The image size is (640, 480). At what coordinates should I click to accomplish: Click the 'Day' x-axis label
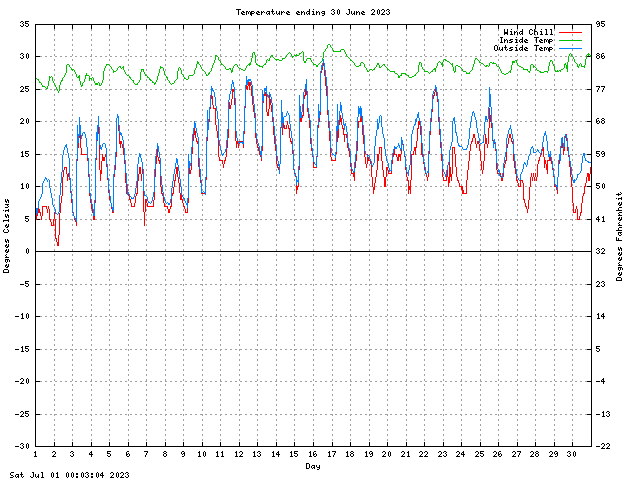point(313,466)
